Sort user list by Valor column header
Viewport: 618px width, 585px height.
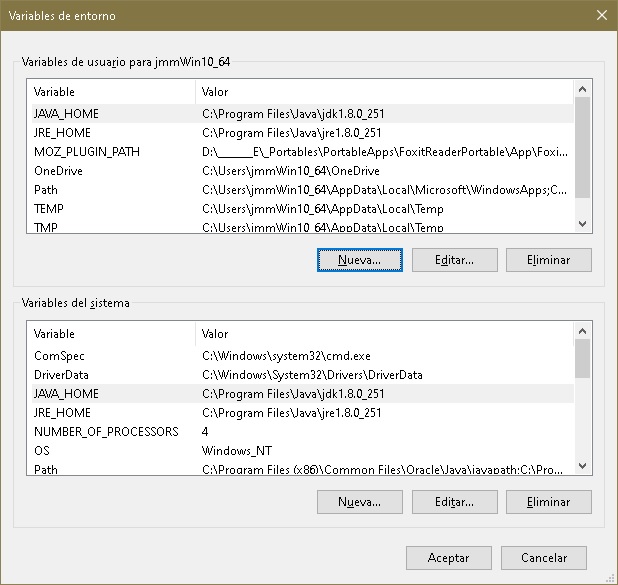(380, 92)
